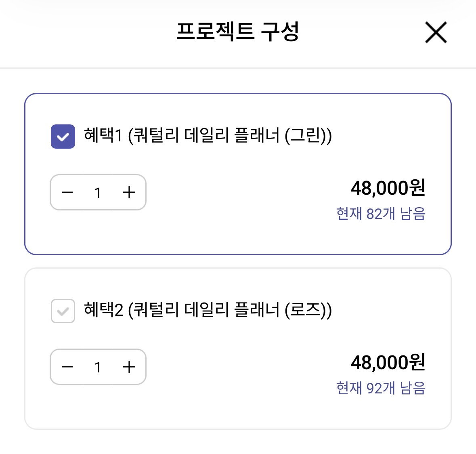Screen dimensions: 476x454
Task: Click the 현재 82개 남음 stock text
Action: click(381, 214)
